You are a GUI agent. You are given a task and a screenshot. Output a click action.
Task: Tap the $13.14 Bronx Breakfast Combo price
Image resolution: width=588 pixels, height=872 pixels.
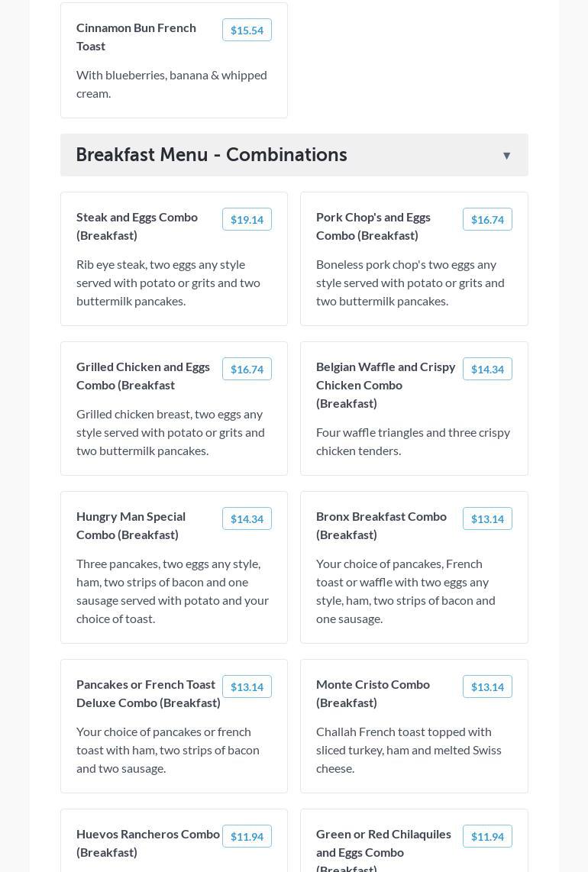tap(487, 519)
